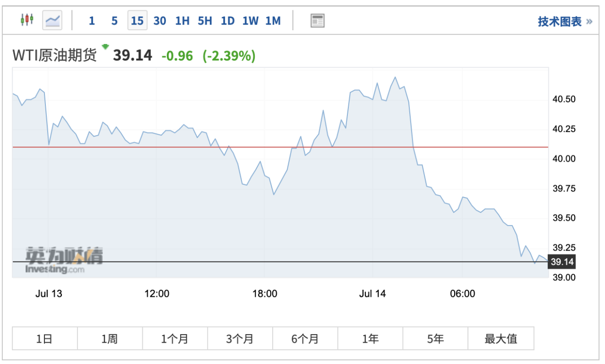Select the 1日 range tab
Screen dimensions: 605x364
click(x=44, y=338)
